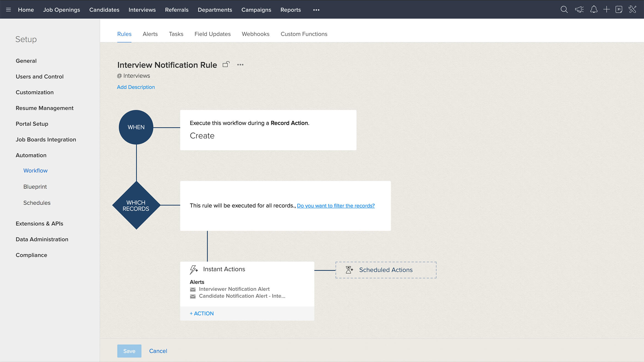Open the Candidates module menu
Image resolution: width=644 pixels, height=362 pixels.
pos(104,10)
